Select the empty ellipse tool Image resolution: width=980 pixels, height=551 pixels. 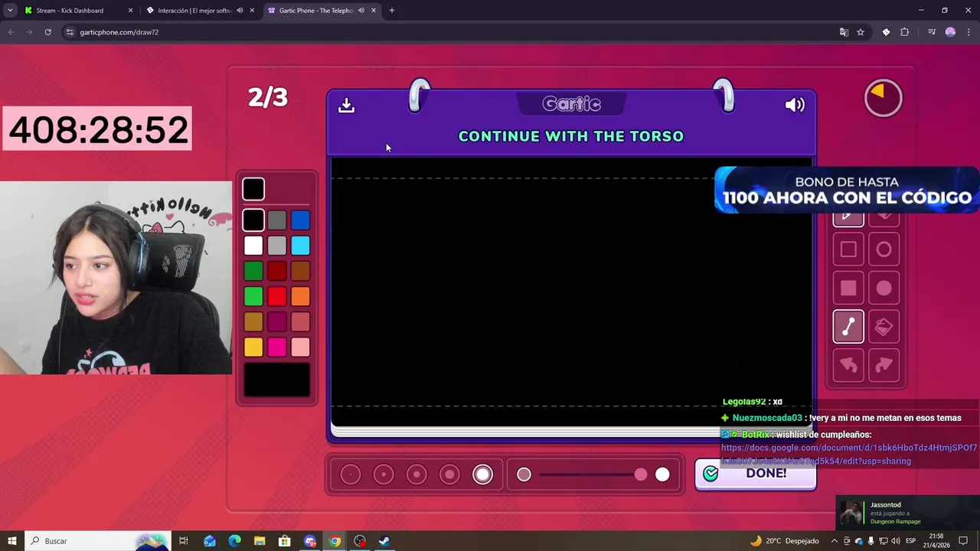(884, 249)
